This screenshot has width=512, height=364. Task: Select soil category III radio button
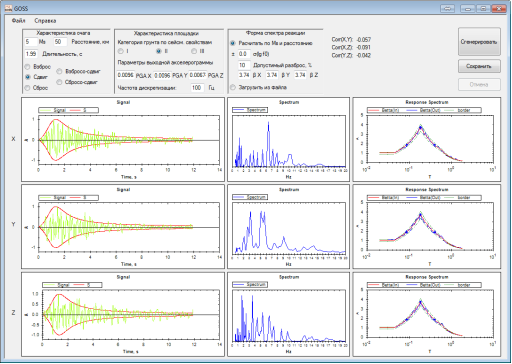194,51
